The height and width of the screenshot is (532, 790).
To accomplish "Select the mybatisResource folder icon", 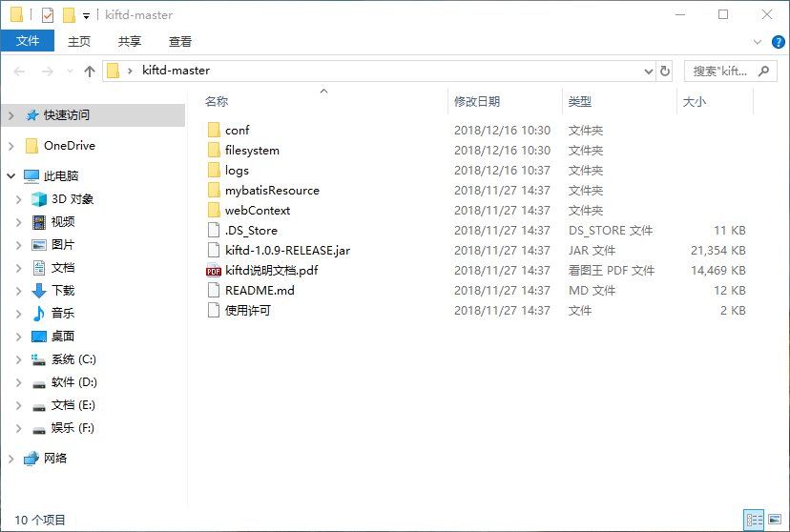I will pyautogui.click(x=214, y=191).
